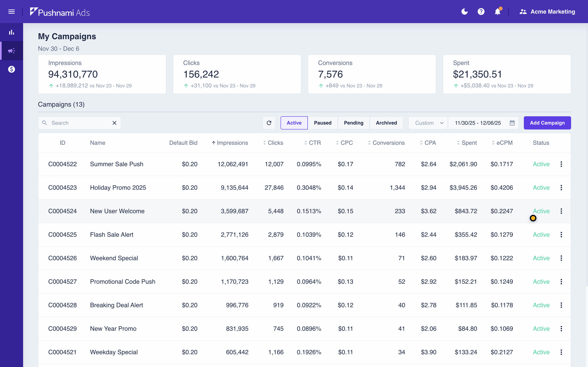
Task: Open kebab menu for Flash Sale Alert
Action: tap(561, 234)
